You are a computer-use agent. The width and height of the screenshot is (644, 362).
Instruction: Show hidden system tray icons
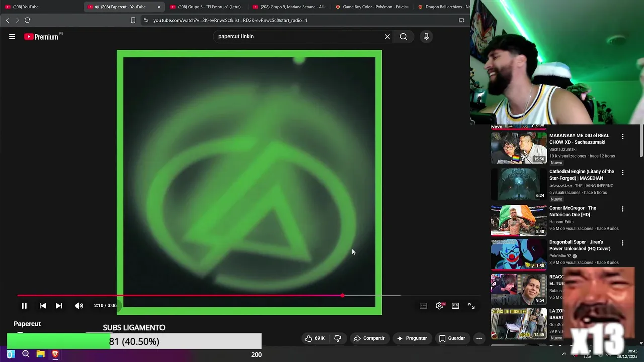564,354
